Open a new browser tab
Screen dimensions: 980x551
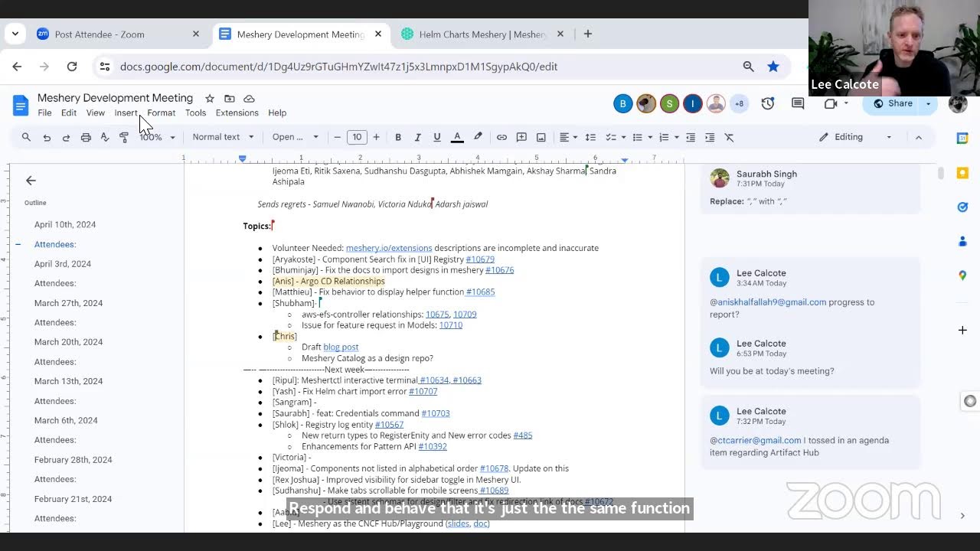pyautogui.click(x=588, y=34)
